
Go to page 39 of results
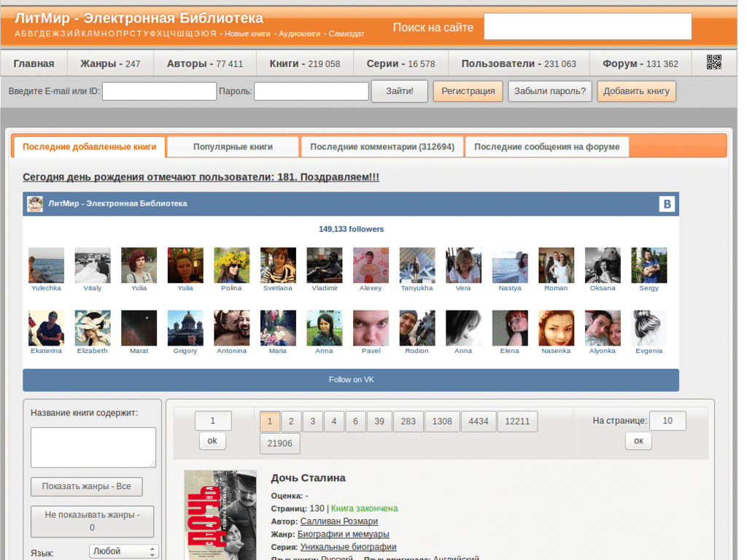click(x=379, y=421)
